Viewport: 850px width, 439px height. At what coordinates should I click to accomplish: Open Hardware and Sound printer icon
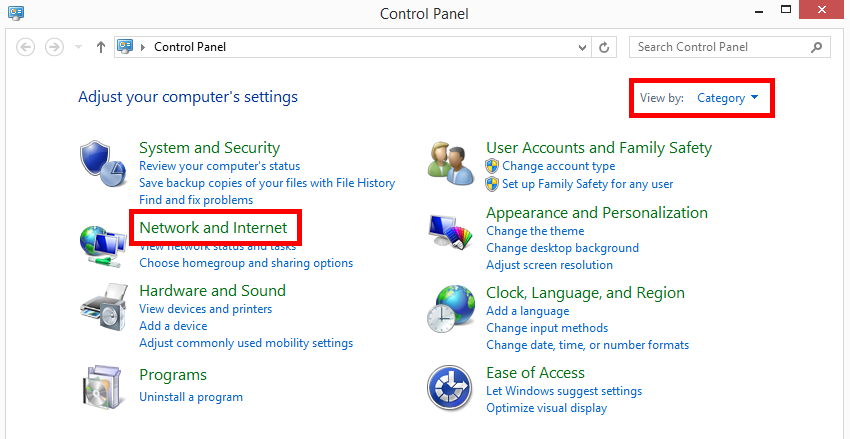pos(103,307)
